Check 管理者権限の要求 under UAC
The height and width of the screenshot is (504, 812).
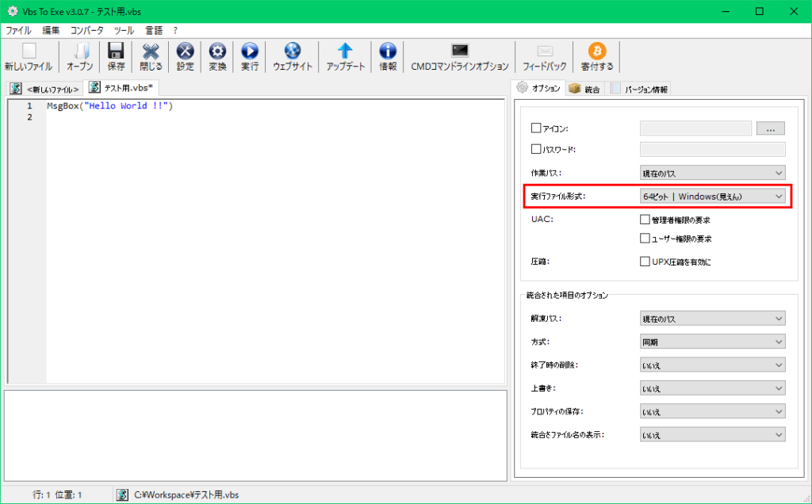tap(645, 220)
